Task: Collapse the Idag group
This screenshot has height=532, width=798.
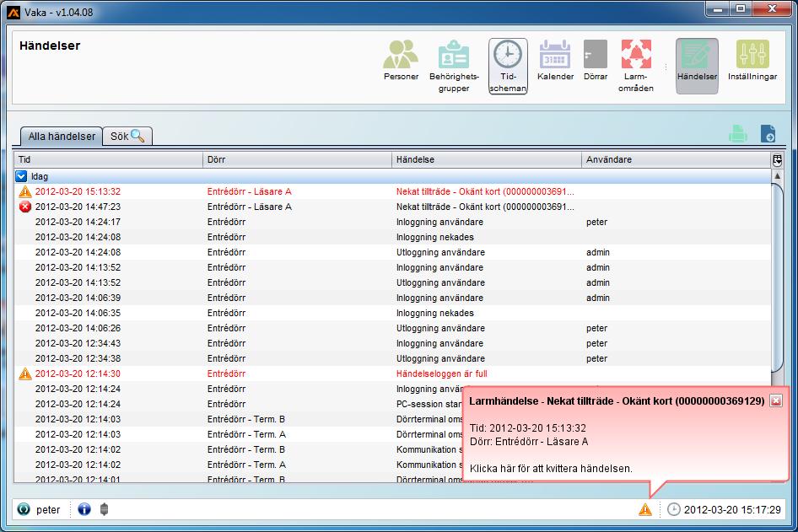Action: tap(21, 176)
